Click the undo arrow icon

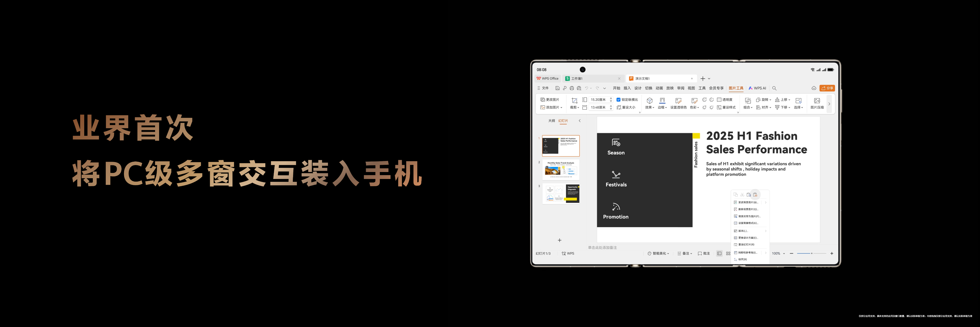587,88
